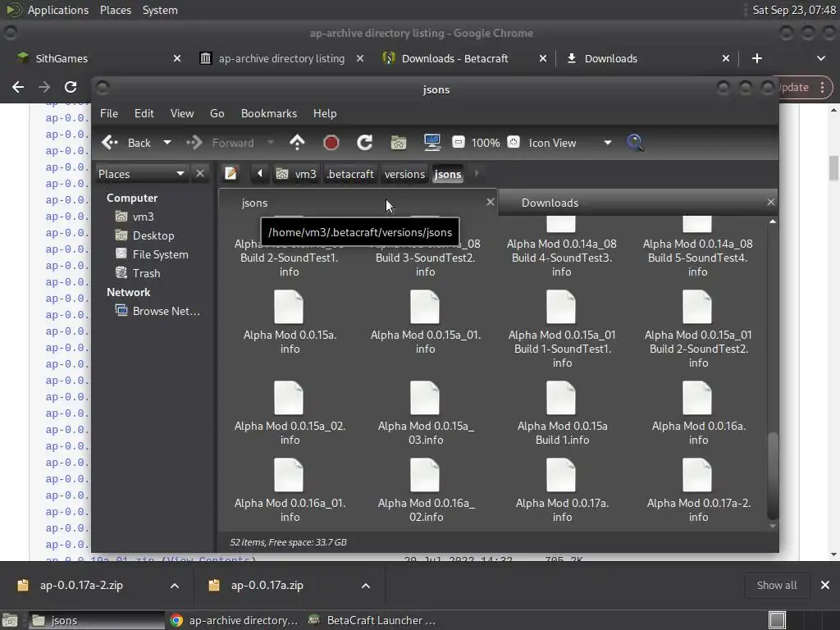840x630 pixels.
Task: Close the Places sidebar pane
Action: point(200,174)
